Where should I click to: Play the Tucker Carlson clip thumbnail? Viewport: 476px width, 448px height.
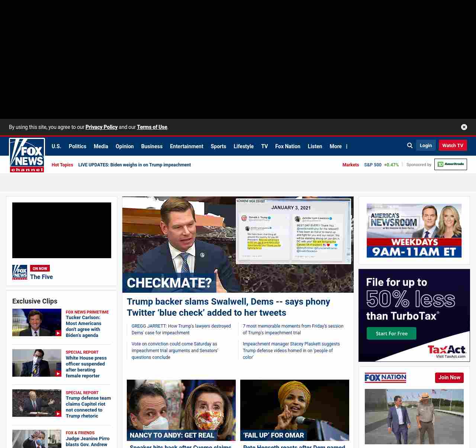pos(37,322)
